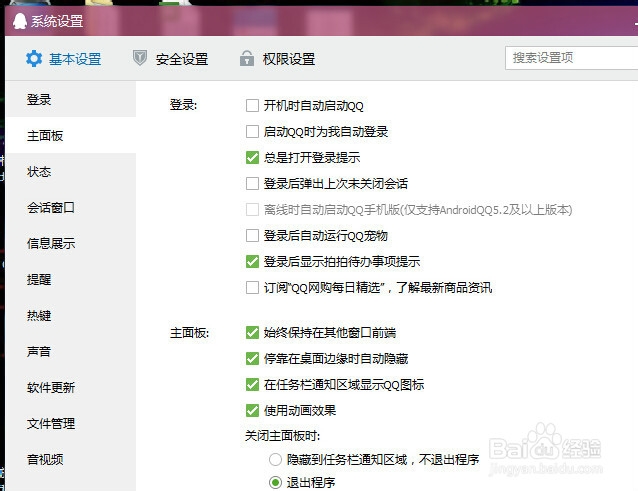Viewport: 638px width, 491px height.
Task: Open 声音 settings in the sidebar
Action: click(71, 351)
